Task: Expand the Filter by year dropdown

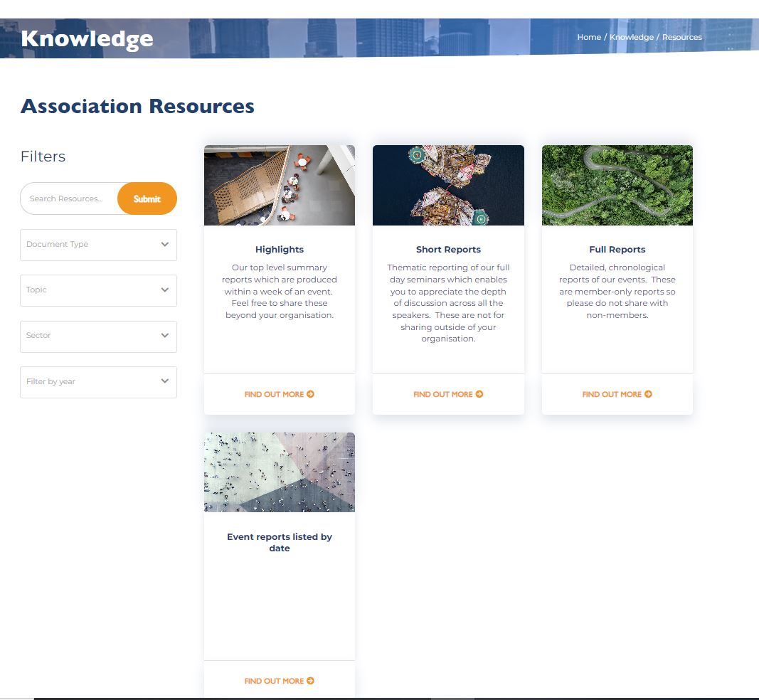Action: (98, 382)
